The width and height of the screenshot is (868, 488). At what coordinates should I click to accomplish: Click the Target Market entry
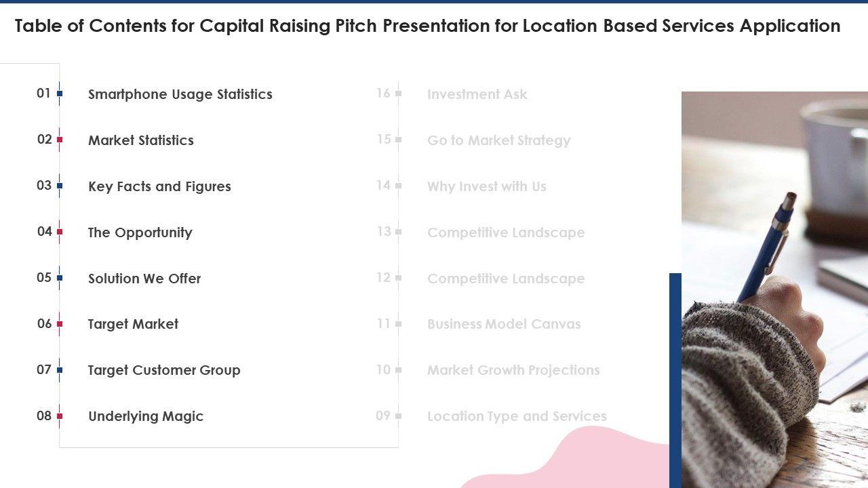click(133, 324)
